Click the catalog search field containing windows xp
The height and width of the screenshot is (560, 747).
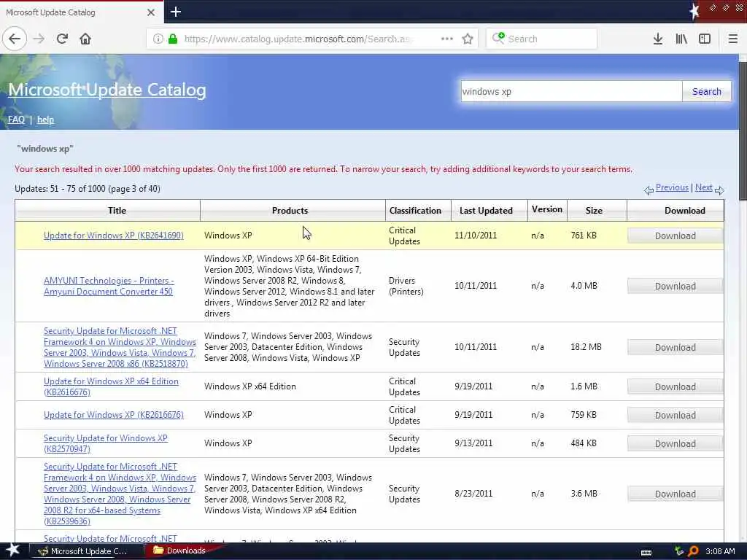click(571, 91)
